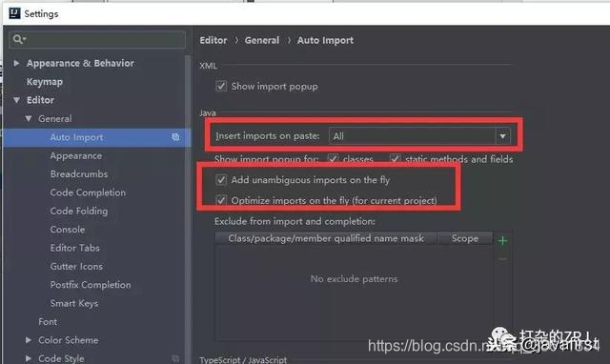Toggle the classes import popup checkbox
This screenshot has width=610, height=364.
click(x=333, y=159)
